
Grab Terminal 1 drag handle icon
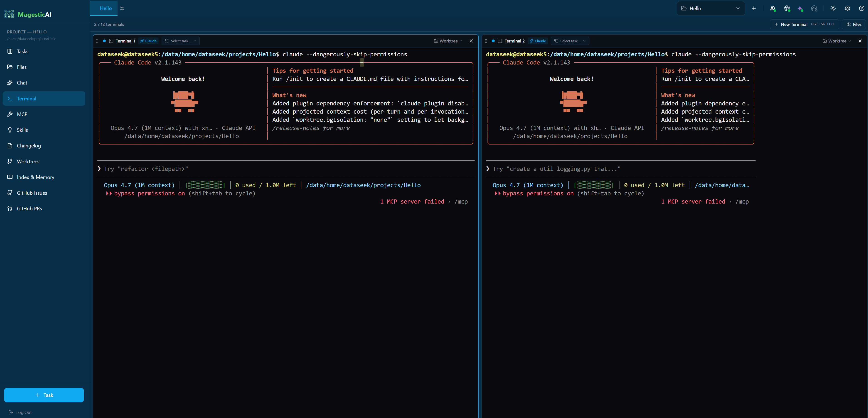97,41
